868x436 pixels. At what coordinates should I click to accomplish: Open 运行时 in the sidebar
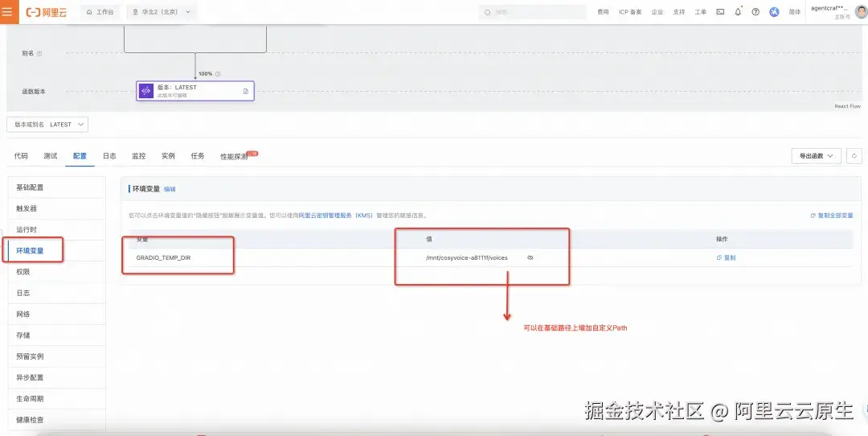point(57,229)
